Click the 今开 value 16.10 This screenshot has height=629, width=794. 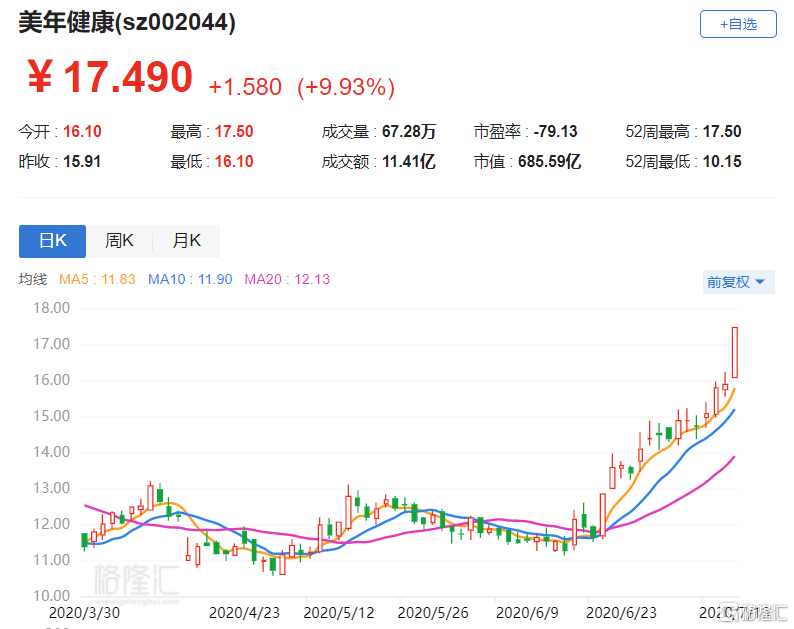click(x=82, y=132)
